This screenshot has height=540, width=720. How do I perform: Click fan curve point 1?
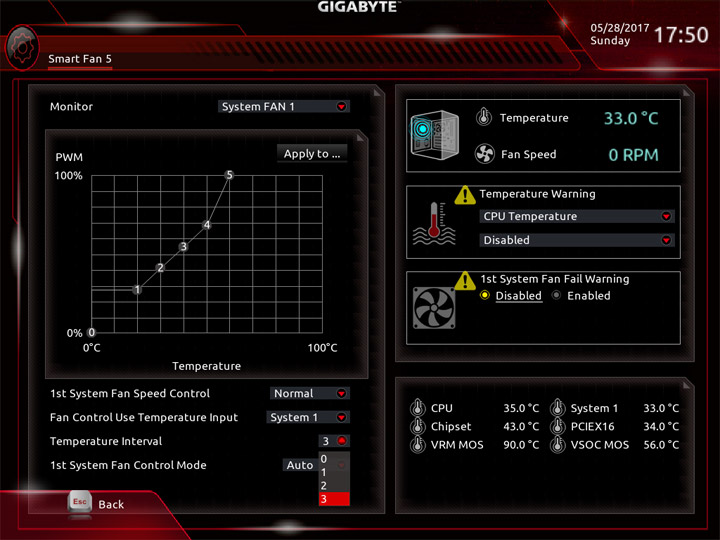click(x=137, y=290)
